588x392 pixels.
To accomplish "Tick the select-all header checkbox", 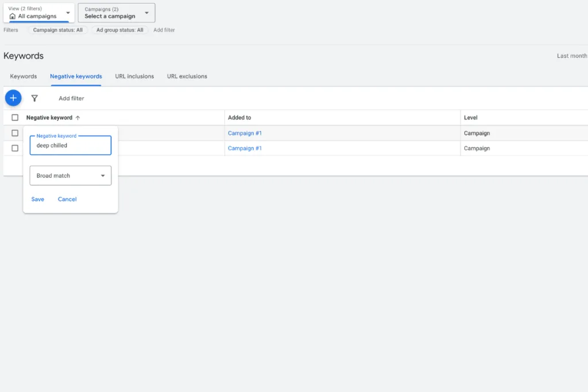I will pyautogui.click(x=15, y=118).
